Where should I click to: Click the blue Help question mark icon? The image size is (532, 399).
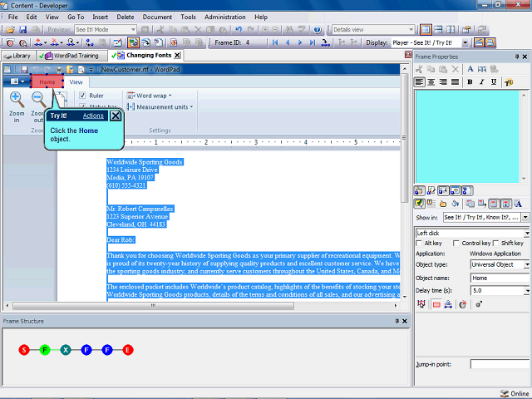[318, 30]
